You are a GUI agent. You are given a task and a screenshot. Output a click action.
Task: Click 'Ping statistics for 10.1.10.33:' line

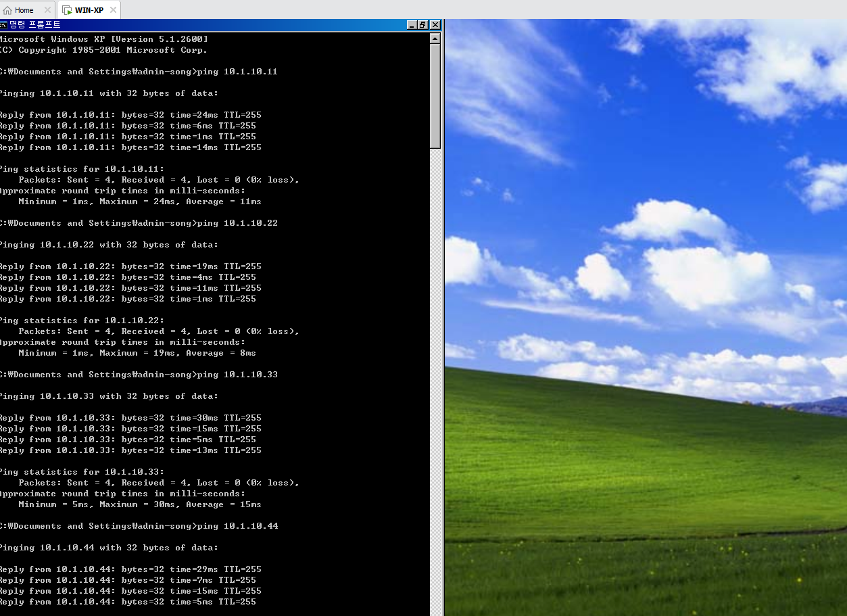coord(82,472)
